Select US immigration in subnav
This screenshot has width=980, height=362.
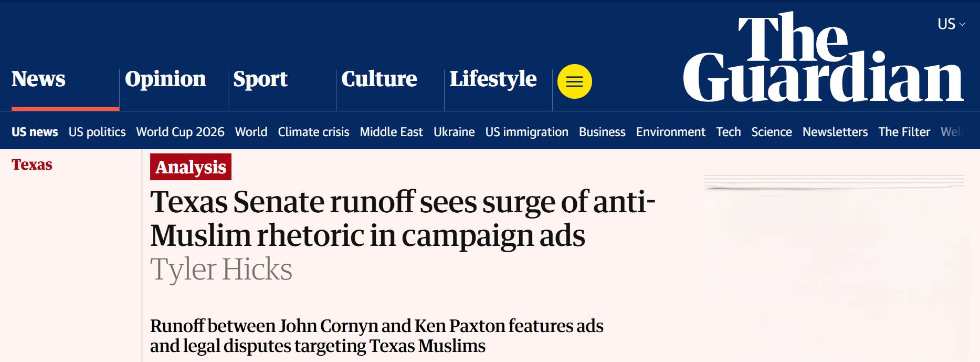(x=526, y=132)
